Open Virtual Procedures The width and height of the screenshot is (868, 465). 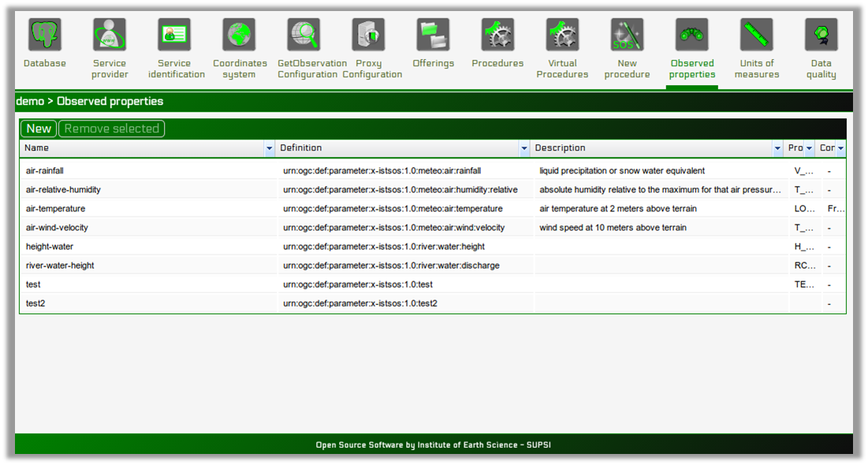(x=562, y=35)
